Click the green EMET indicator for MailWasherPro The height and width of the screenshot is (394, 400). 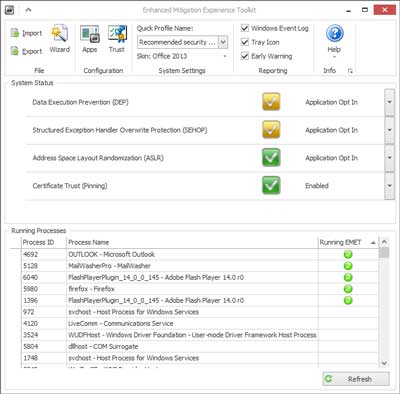point(348,266)
